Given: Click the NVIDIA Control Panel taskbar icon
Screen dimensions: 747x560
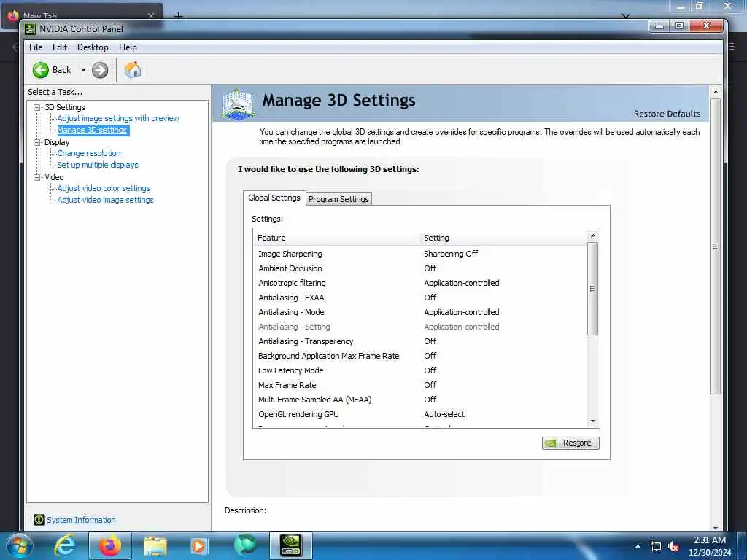Looking at the screenshot, I should tap(290, 546).
